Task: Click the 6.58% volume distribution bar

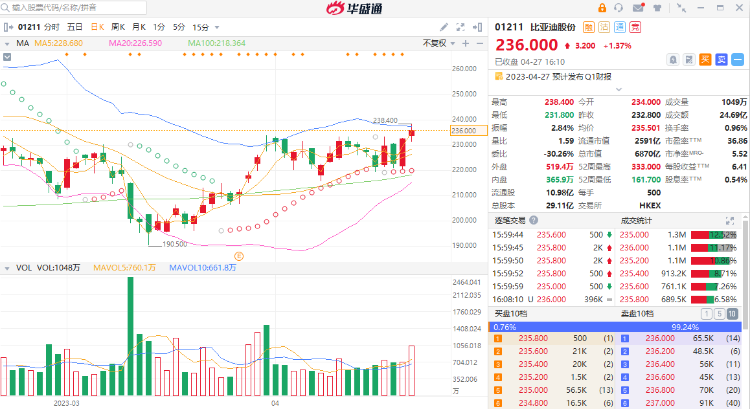Action: coord(714,299)
